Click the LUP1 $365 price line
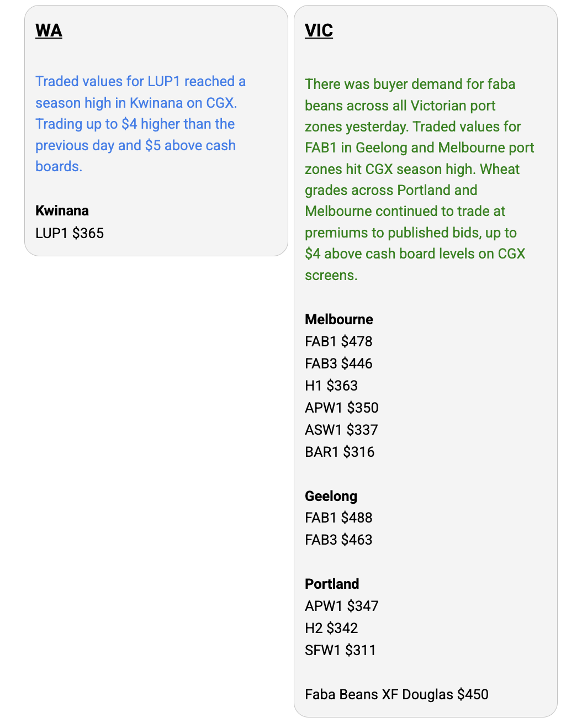582x728 pixels. (x=70, y=233)
